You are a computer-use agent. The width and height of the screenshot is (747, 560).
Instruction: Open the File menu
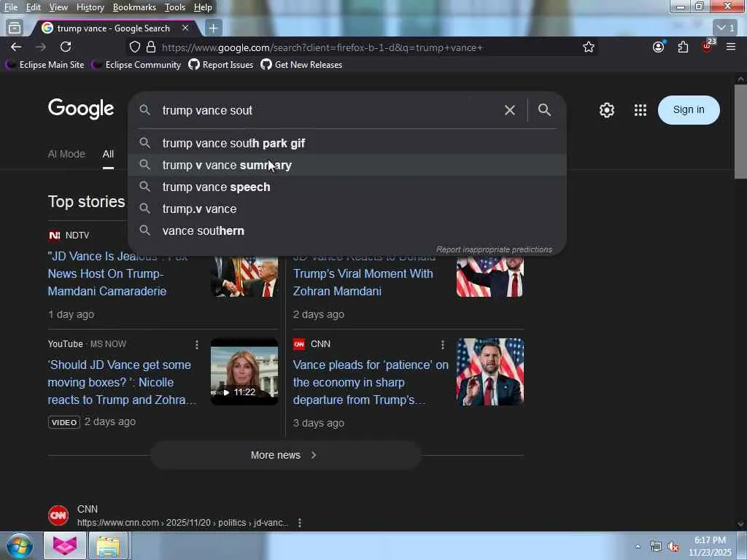(10, 7)
